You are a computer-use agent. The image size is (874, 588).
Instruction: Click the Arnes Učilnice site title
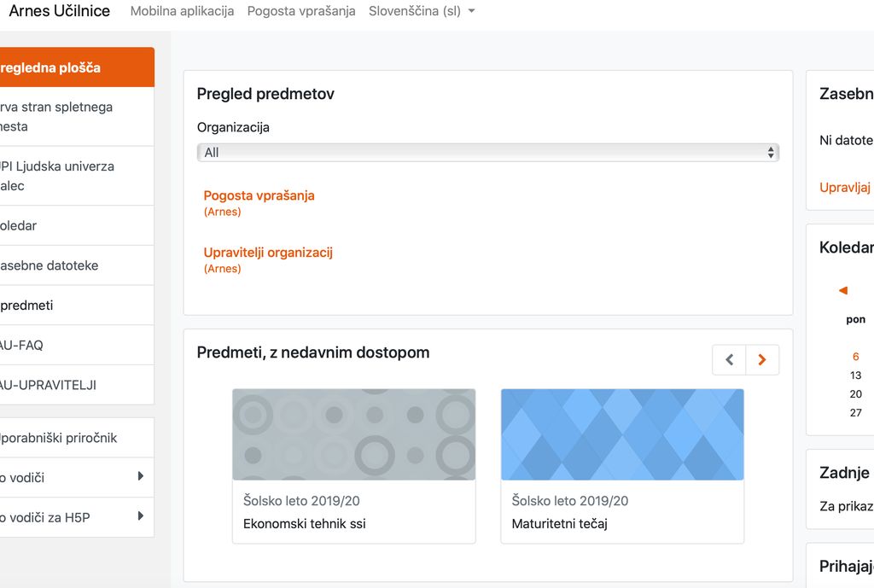(59, 11)
